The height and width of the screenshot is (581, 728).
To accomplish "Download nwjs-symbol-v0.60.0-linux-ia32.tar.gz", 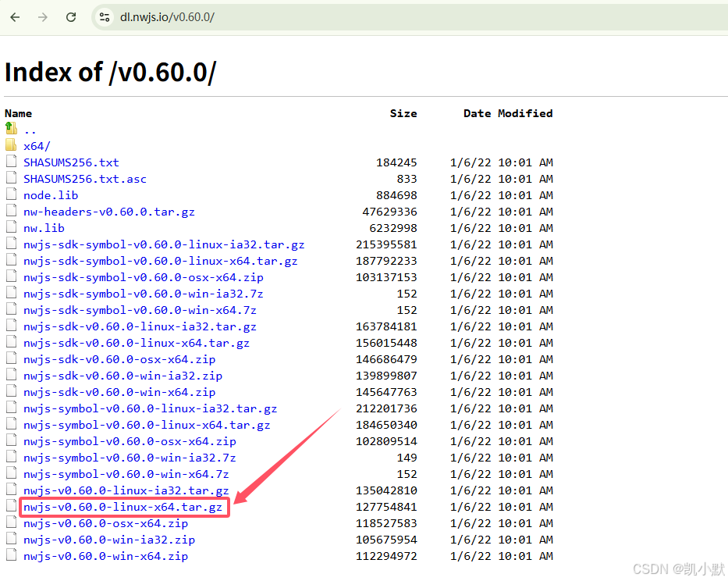I will click(151, 408).
